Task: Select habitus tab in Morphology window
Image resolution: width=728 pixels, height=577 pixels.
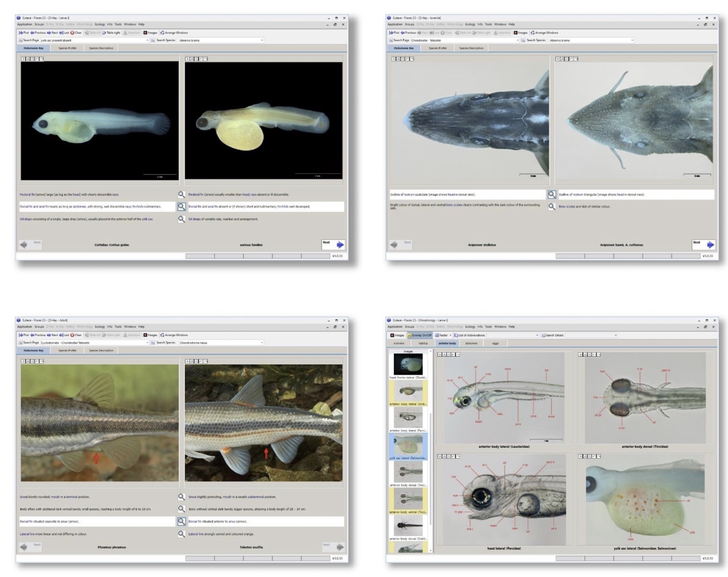Action: point(423,343)
